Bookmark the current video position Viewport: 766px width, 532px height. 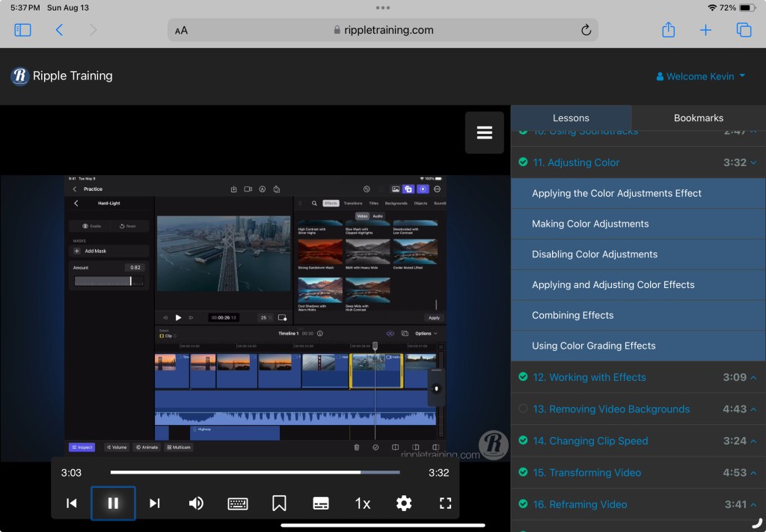click(279, 503)
